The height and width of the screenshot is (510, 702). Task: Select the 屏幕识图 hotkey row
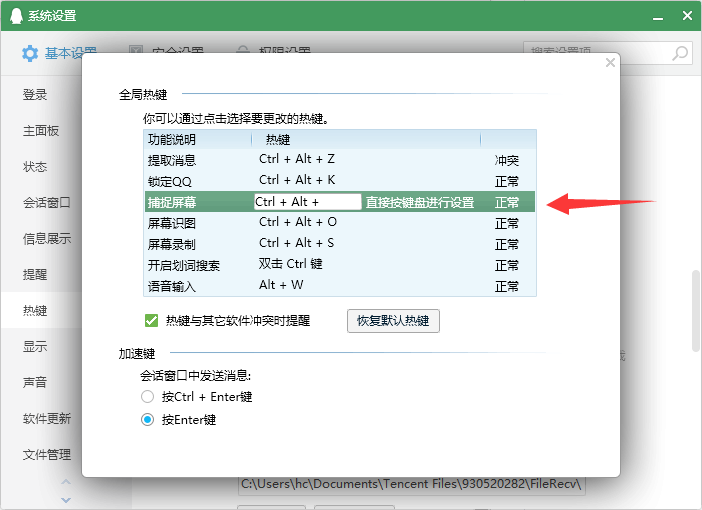(x=340, y=223)
